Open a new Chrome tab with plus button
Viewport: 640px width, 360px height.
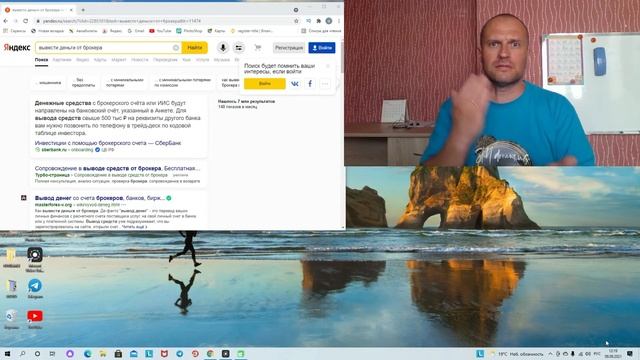83,10
